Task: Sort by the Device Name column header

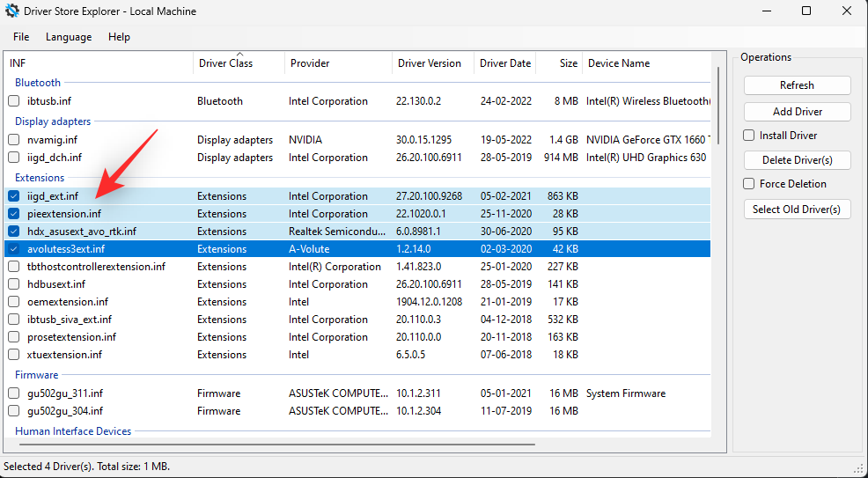Action: pyautogui.click(x=646, y=63)
